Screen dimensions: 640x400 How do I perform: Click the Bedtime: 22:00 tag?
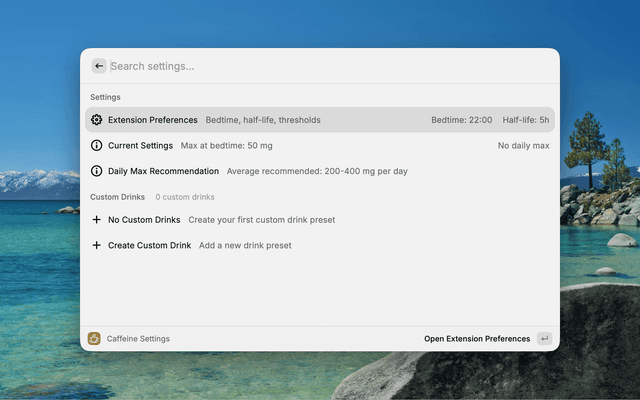461,120
